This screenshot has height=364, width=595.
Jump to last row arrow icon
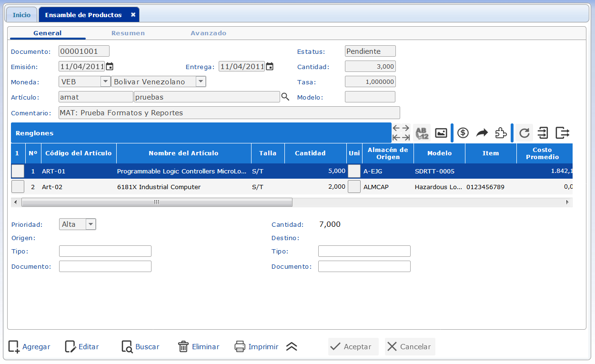click(x=406, y=138)
